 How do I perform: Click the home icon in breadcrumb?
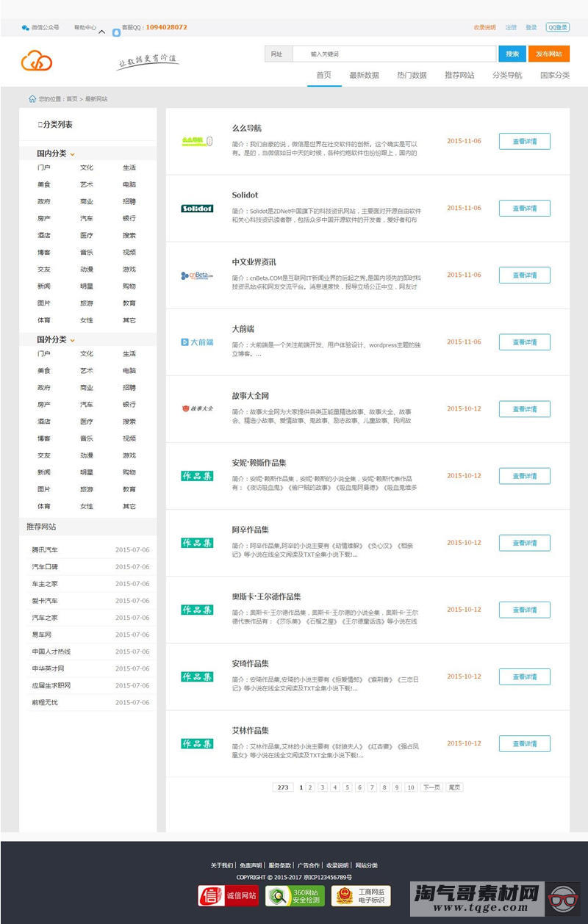click(x=32, y=98)
